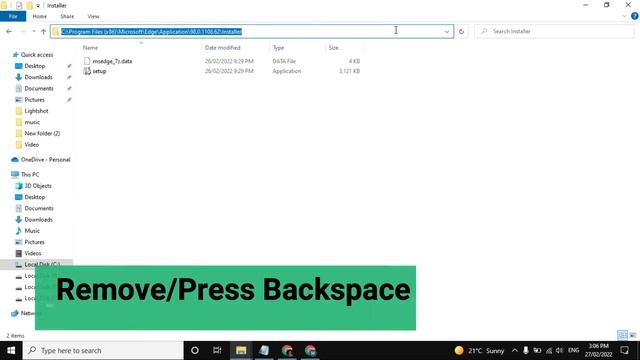Switch to details view layout icon
Viewport: 640px width, 360px height.
click(622, 335)
